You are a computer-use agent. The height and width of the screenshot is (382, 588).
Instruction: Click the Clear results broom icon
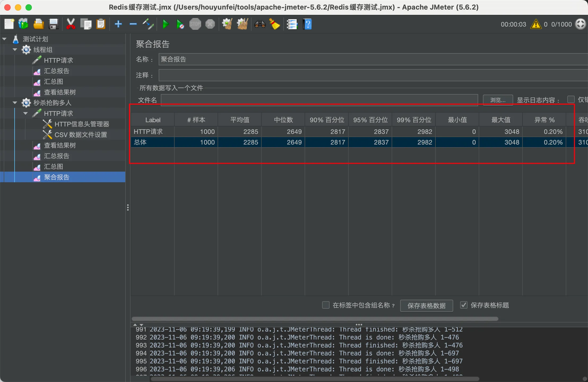227,24
